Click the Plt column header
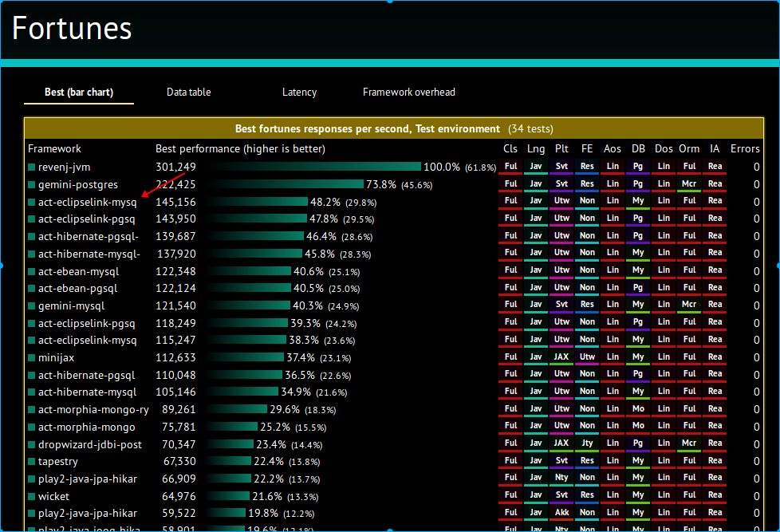The width and height of the screenshot is (780, 532). click(x=561, y=149)
